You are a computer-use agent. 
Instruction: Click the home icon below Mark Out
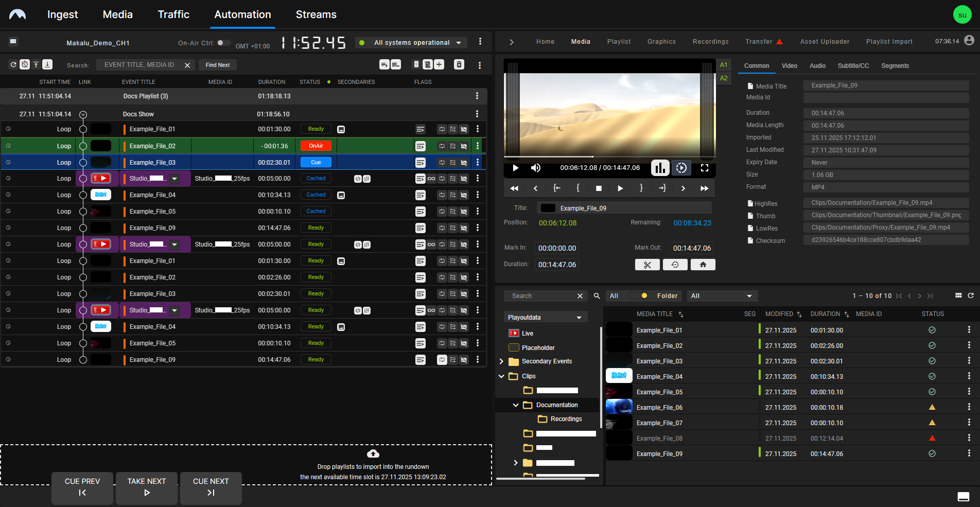[703, 265]
